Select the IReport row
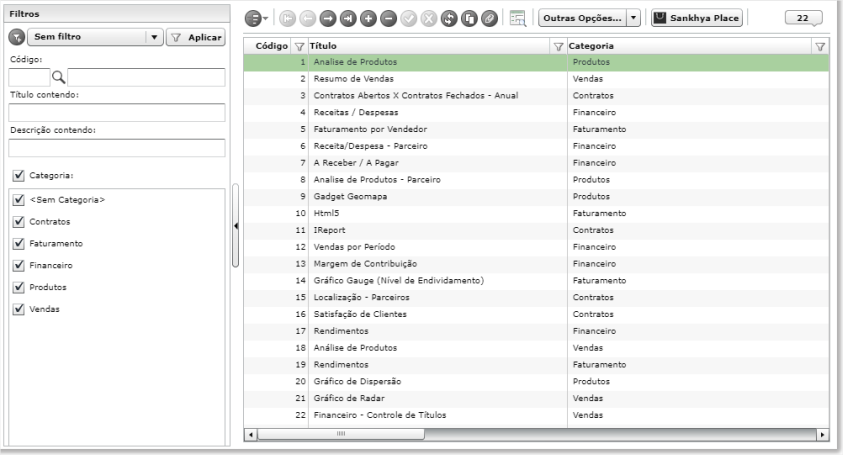The width and height of the screenshot is (843, 455). pos(536,230)
